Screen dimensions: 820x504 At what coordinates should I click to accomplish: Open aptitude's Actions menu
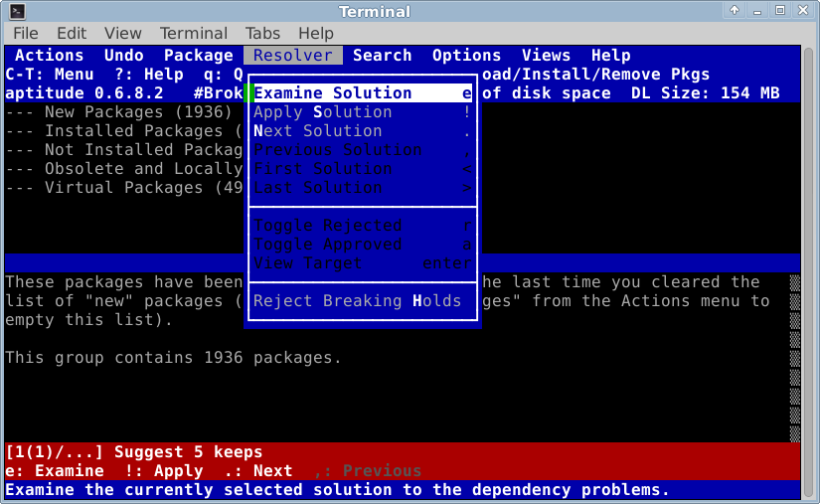point(49,56)
